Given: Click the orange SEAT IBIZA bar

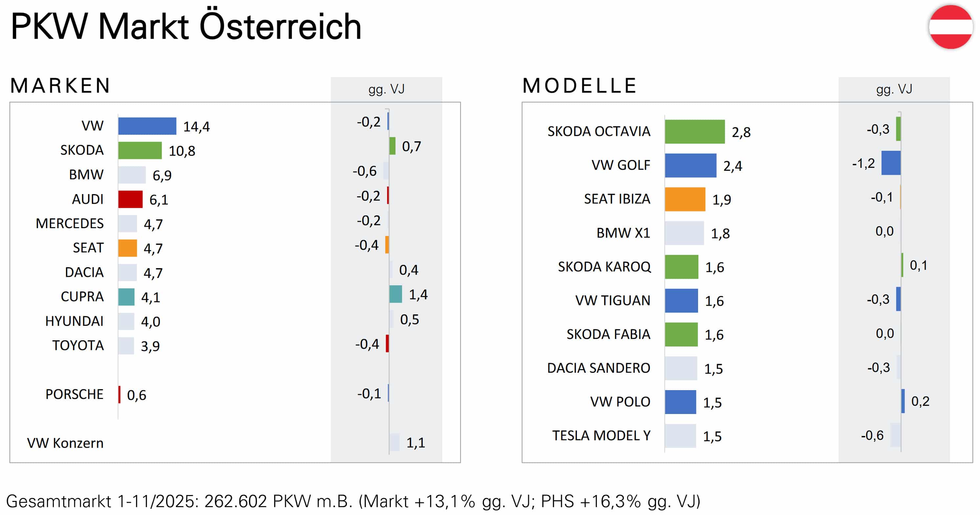Looking at the screenshot, I should pyautogui.click(x=685, y=199).
